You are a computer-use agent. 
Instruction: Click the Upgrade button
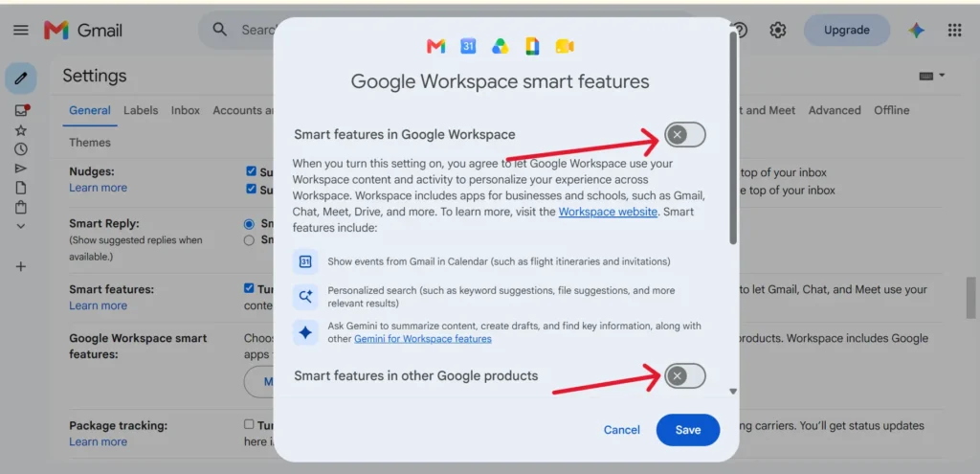[846, 30]
